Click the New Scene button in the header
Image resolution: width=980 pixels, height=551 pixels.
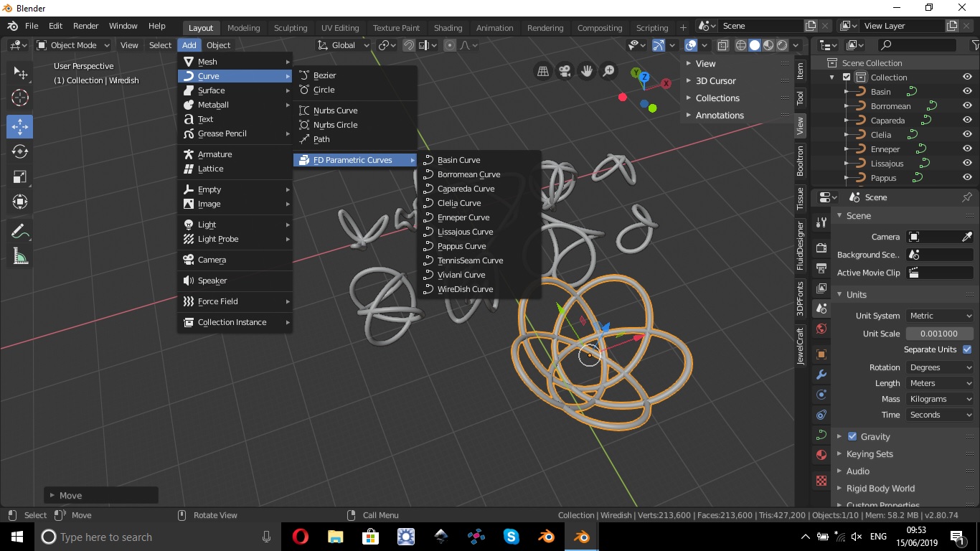tap(809, 25)
